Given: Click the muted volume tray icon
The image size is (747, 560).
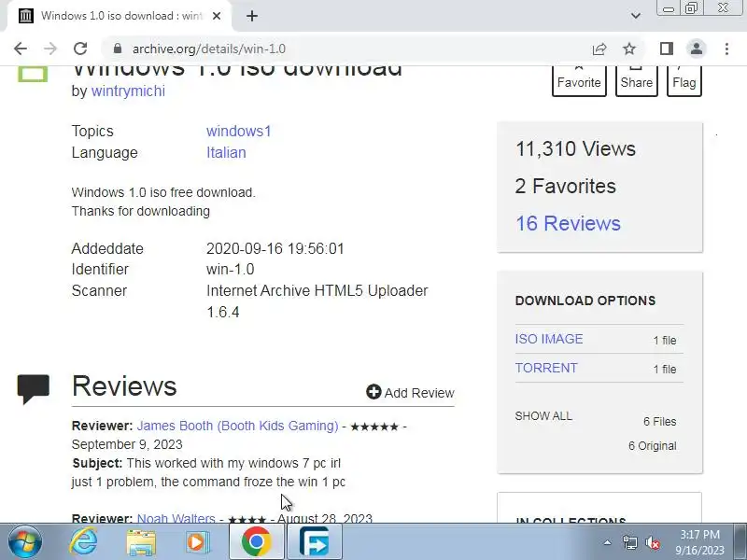Looking at the screenshot, I should 652,543.
